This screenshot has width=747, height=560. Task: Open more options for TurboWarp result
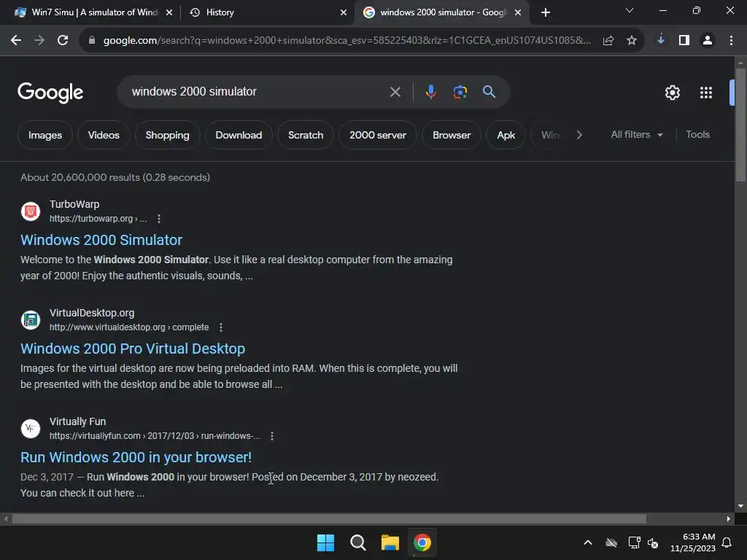pos(159,219)
